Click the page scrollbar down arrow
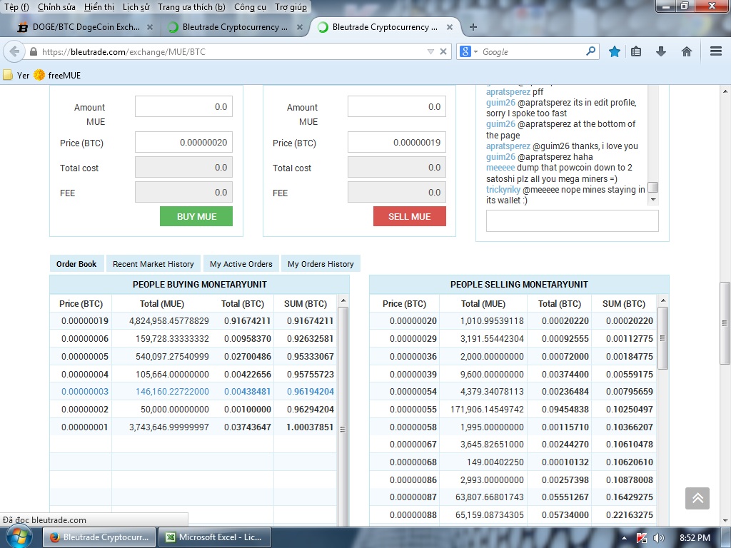The image size is (756, 548). pos(725,520)
